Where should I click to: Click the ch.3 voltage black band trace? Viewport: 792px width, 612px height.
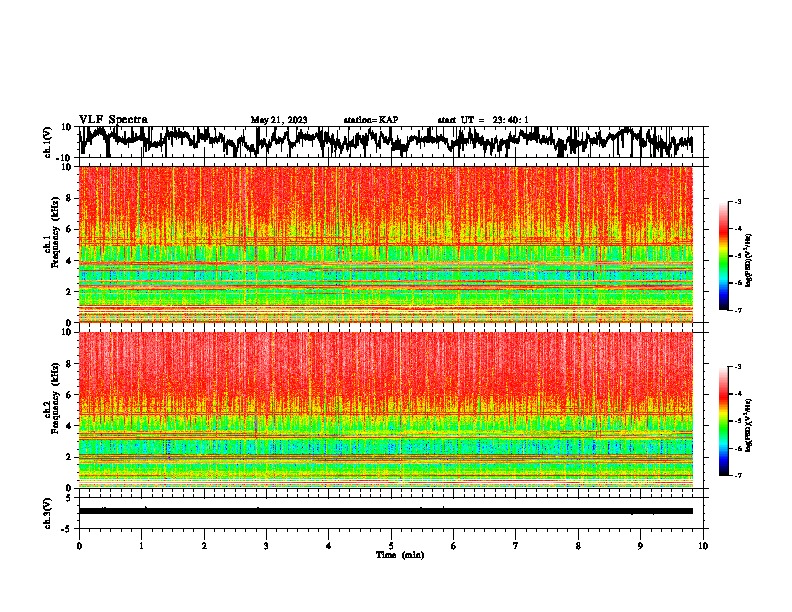coord(385,511)
